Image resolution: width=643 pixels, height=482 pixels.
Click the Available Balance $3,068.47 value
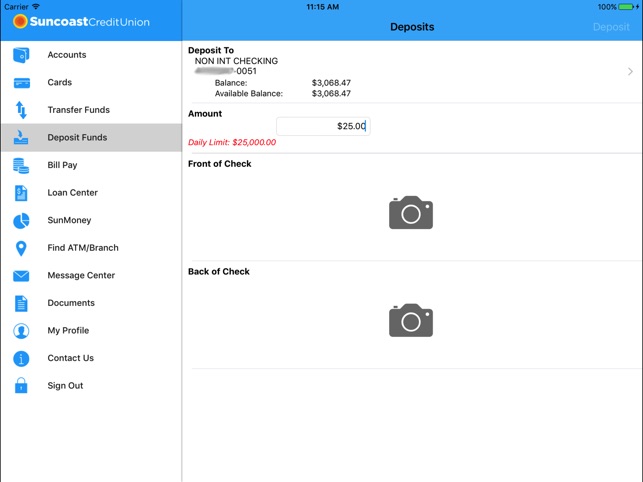331,94
